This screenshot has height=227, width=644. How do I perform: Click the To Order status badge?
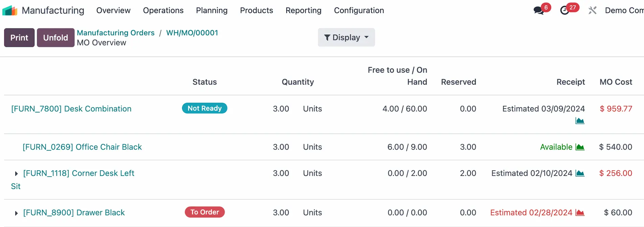point(205,212)
